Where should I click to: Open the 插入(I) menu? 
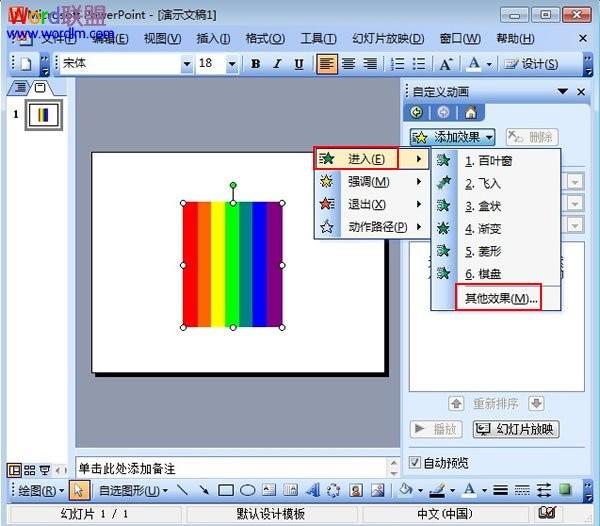click(213, 39)
